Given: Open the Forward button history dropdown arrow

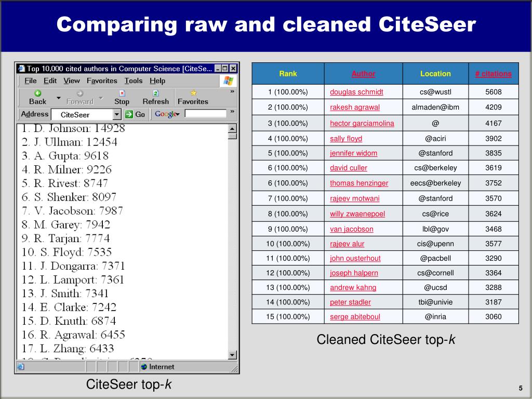Looking at the screenshot, I should pyautogui.click(x=101, y=98).
